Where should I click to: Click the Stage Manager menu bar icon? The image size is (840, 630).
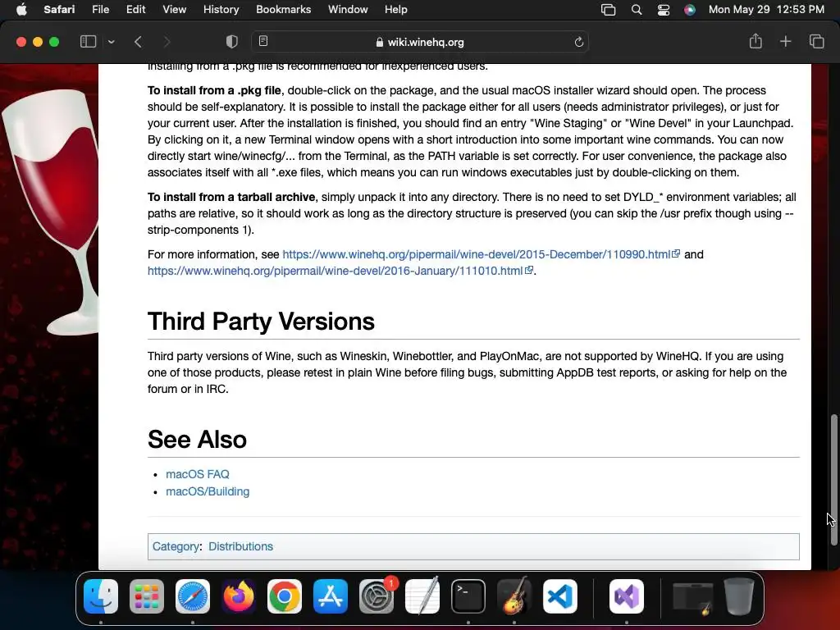coord(608,10)
